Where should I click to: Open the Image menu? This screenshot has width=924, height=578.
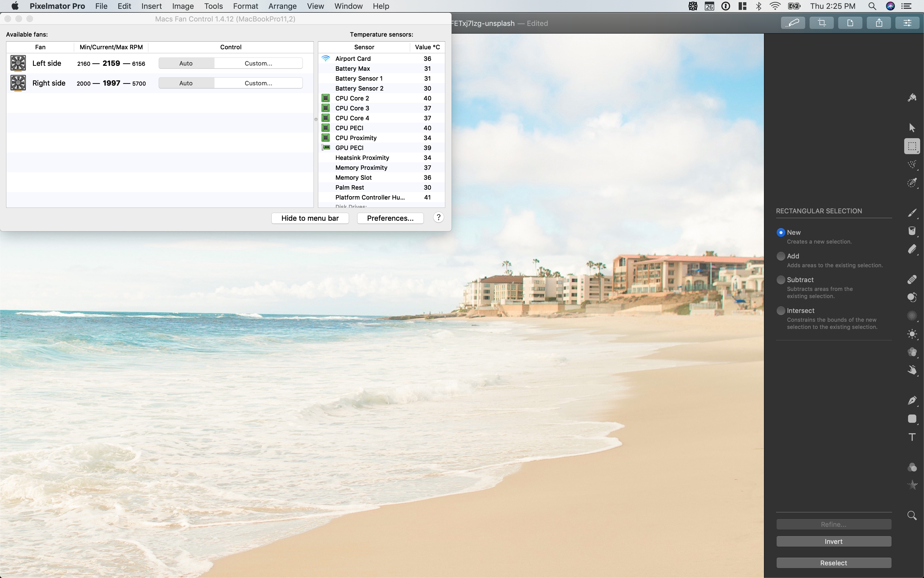183,6
